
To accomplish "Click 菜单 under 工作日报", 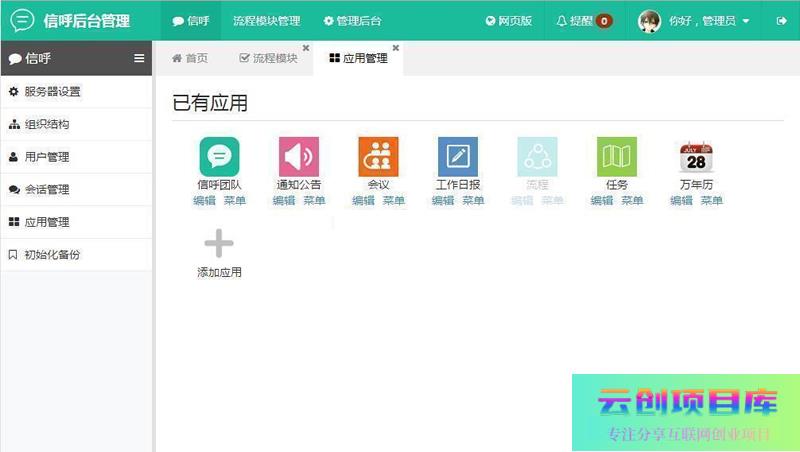I will click(x=473, y=200).
